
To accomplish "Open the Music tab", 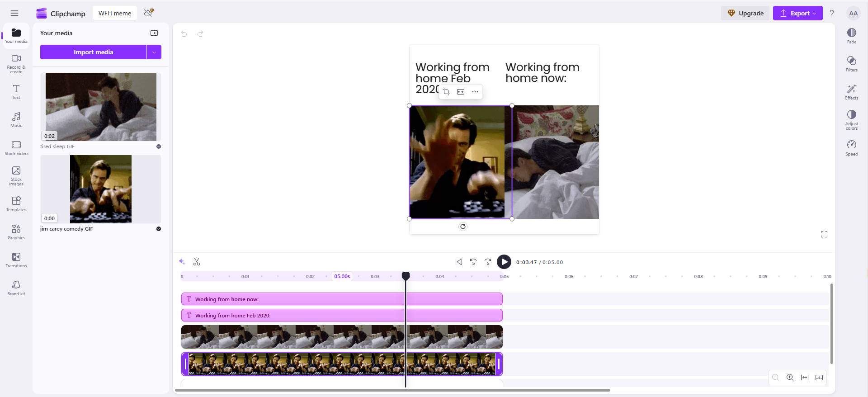I will coord(16,120).
